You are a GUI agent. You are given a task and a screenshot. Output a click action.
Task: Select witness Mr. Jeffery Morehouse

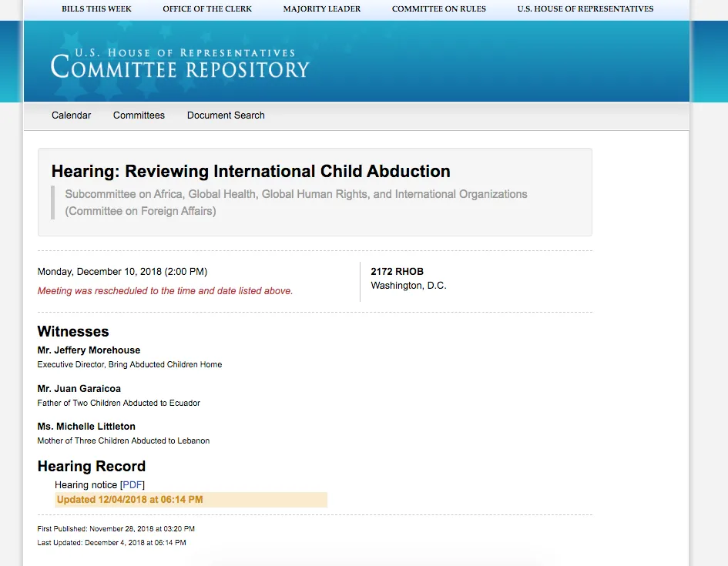tap(89, 350)
